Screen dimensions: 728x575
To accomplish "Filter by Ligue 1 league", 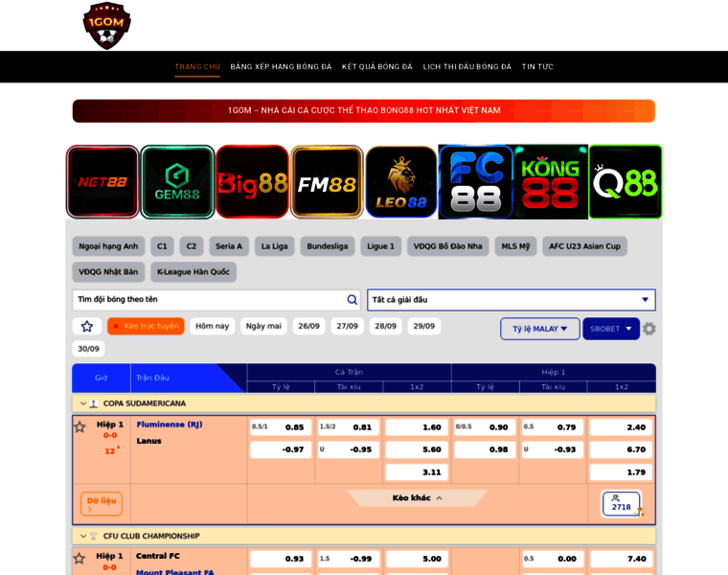I will coord(380,246).
